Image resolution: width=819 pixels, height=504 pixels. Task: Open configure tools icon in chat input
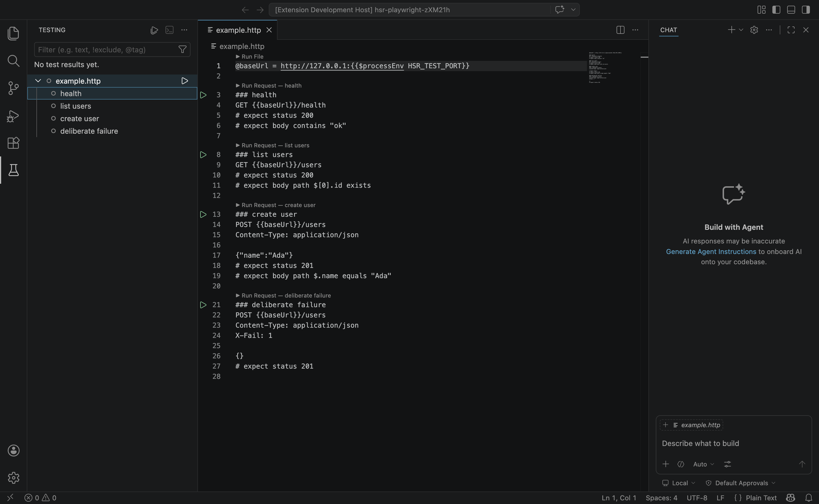(727, 464)
